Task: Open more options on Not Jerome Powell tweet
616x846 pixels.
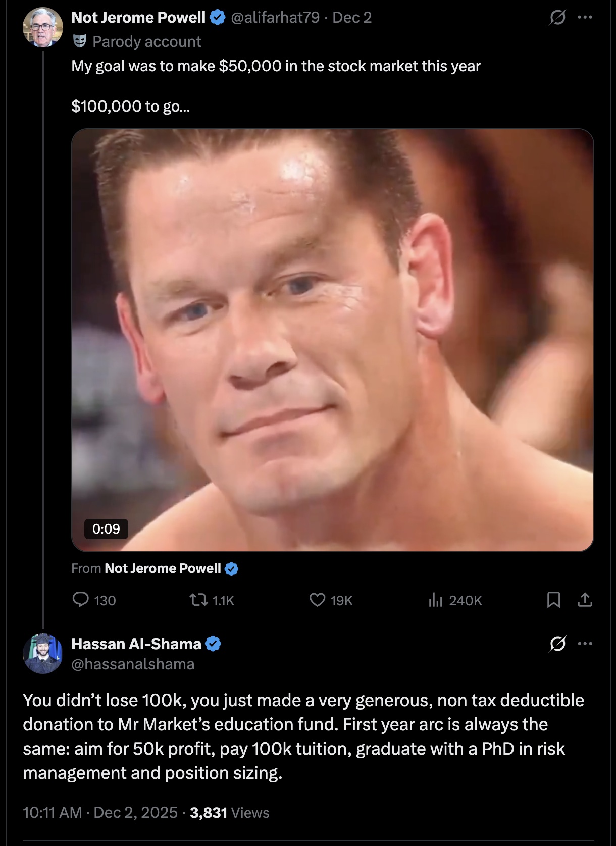Action: [x=585, y=18]
